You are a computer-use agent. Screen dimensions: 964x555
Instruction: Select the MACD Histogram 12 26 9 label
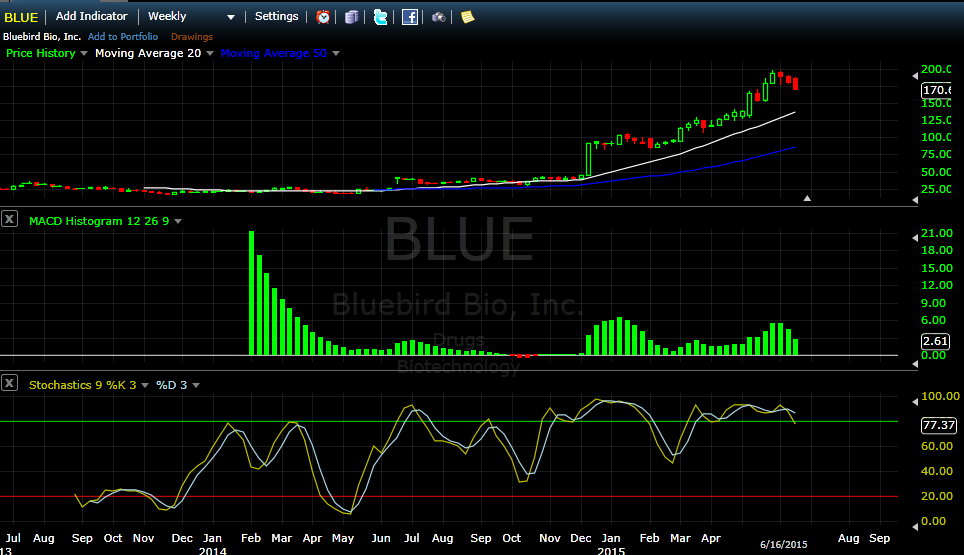99,221
